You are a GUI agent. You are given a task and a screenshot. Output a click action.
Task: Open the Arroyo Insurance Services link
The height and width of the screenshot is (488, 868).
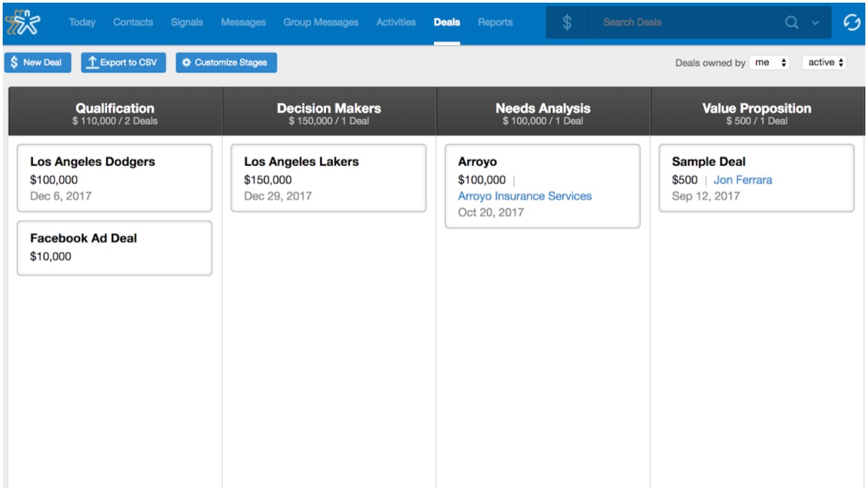click(x=525, y=196)
